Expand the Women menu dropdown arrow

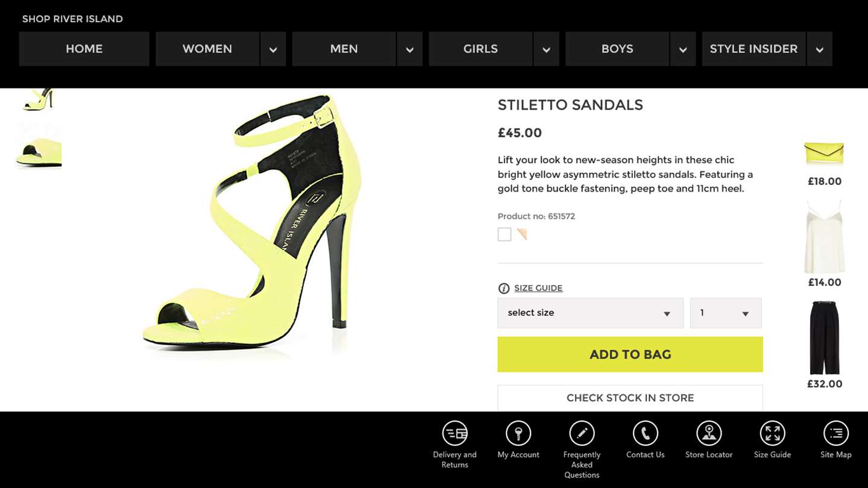point(273,49)
